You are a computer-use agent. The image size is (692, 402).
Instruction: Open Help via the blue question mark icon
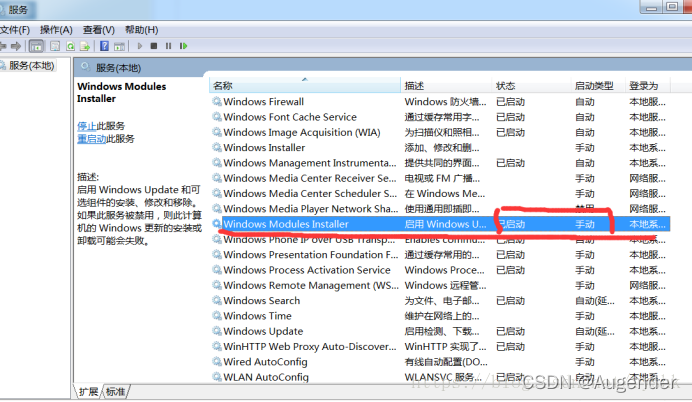(104, 46)
